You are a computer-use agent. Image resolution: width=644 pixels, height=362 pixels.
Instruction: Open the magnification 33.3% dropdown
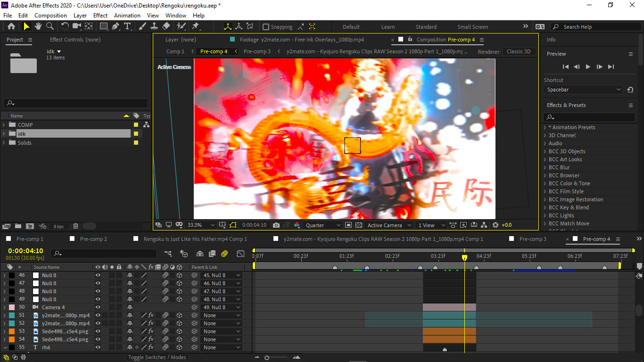(x=201, y=225)
